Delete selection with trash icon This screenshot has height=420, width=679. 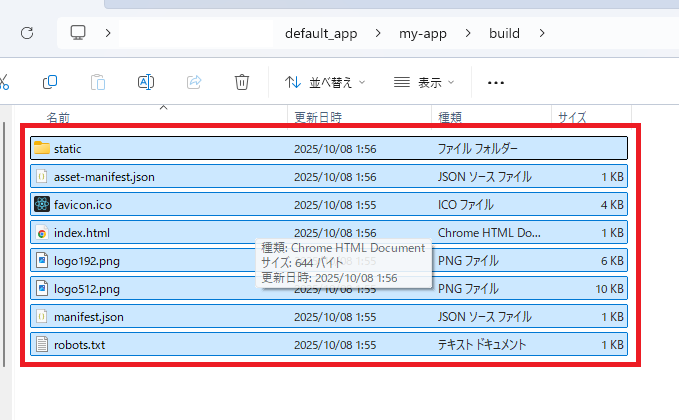click(242, 82)
